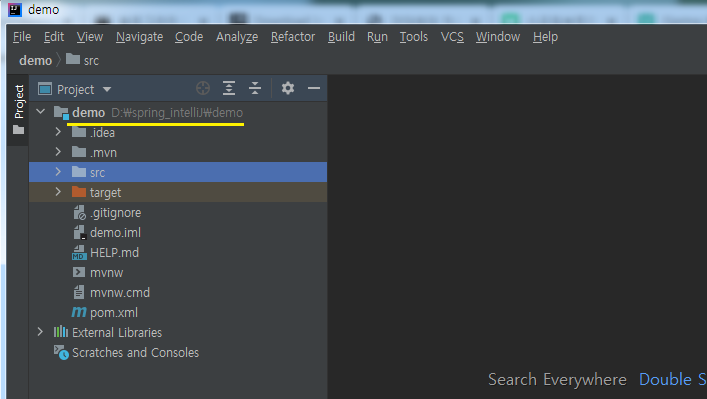Viewport: 707px width, 399px height.
Task: Click the Scratches and Consoles icon
Action: [x=61, y=352]
